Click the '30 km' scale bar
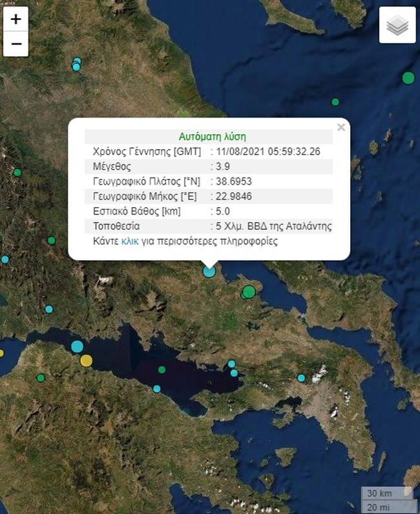The width and height of the screenshot is (420, 514). 386,493
